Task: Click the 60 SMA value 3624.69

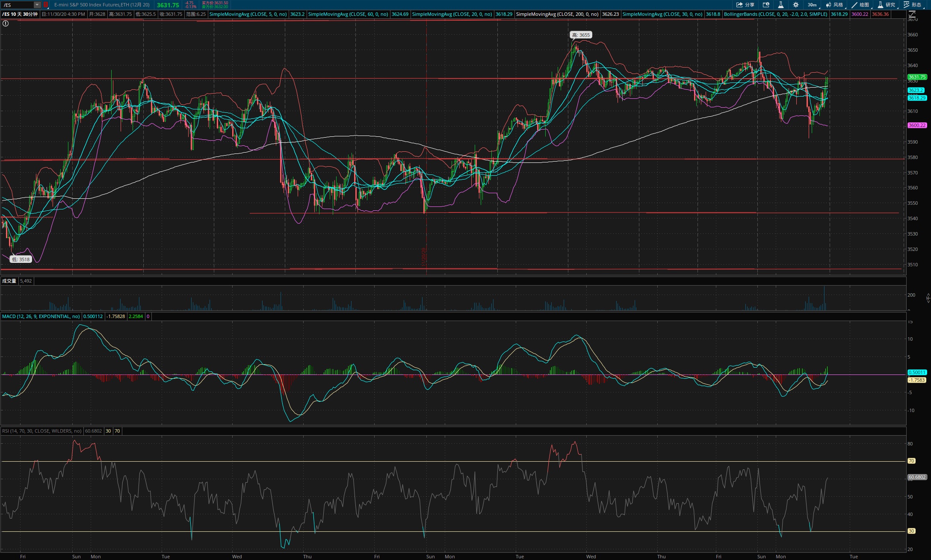Action: [x=400, y=14]
